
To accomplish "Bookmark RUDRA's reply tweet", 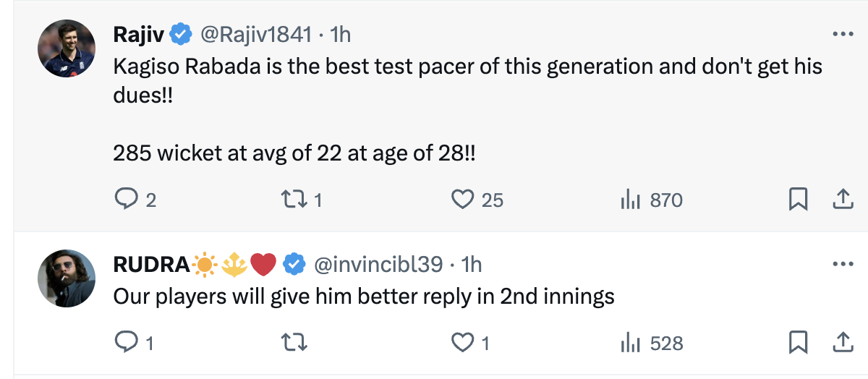I will (x=798, y=343).
